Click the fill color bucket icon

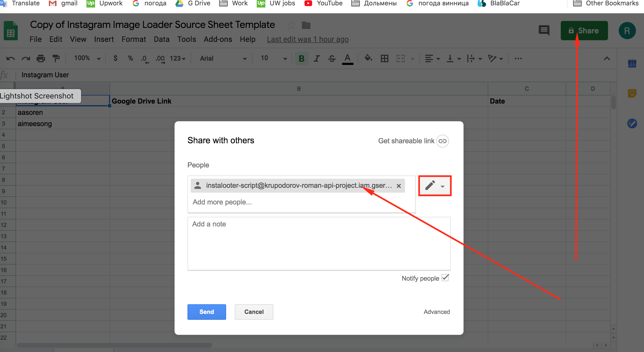(368, 58)
